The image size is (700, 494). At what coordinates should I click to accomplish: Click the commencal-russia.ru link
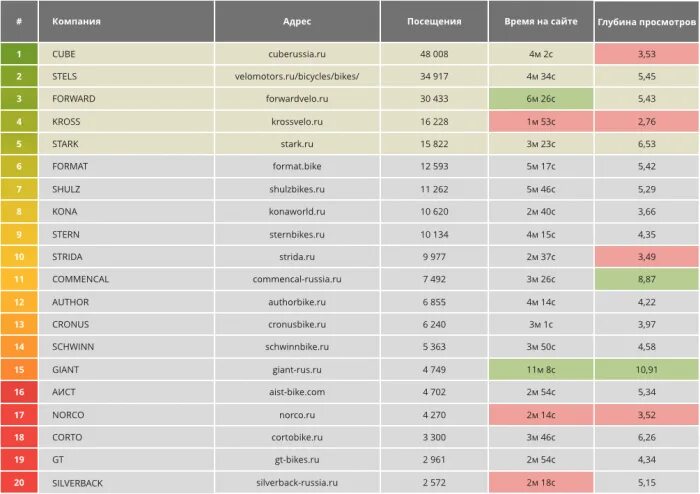click(x=297, y=279)
